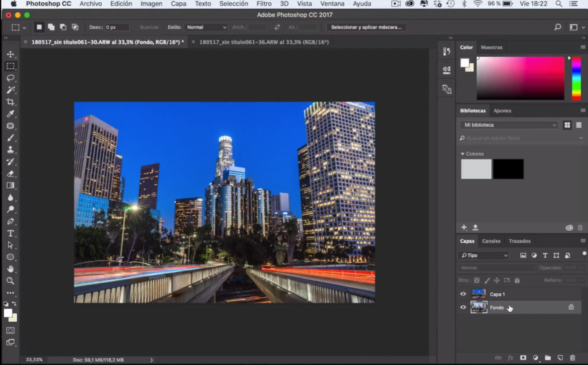Select the Eyedropper tool

pyautogui.click(x=10, y=114)
